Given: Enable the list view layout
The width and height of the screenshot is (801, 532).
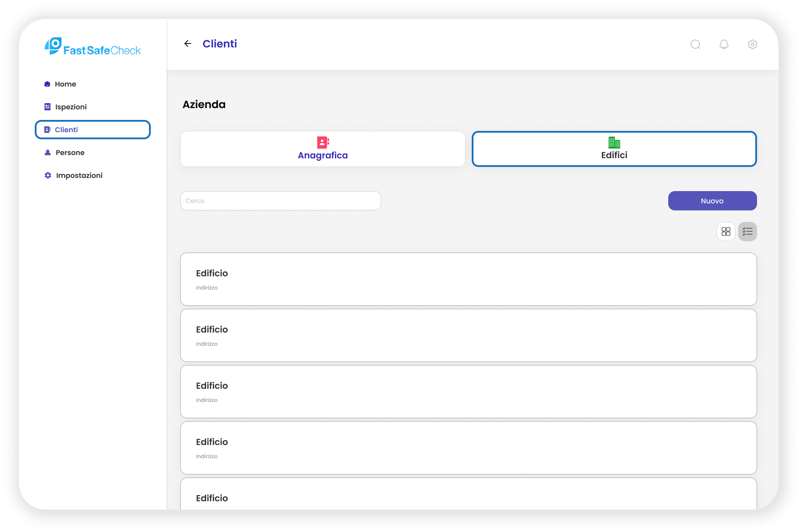Looking at the screenshot, I should pos(747,232).
